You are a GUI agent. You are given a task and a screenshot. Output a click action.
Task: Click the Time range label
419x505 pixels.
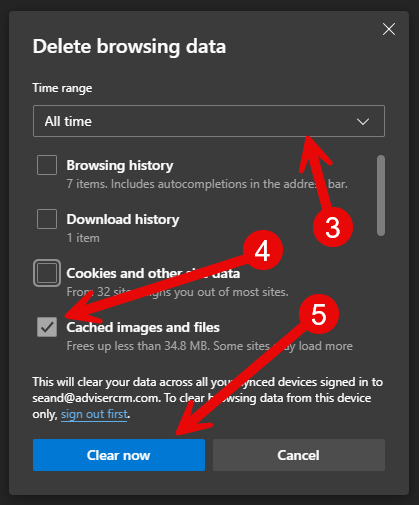click(62, 88)
